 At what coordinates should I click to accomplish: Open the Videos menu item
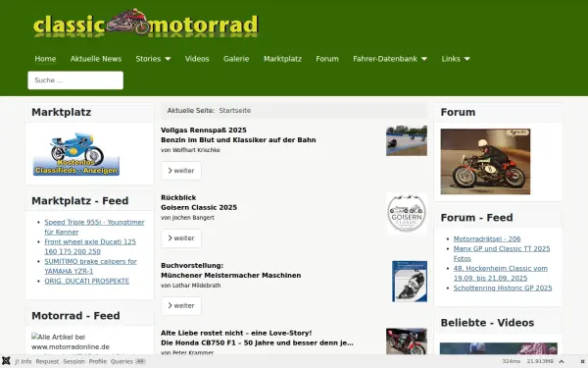197,59
